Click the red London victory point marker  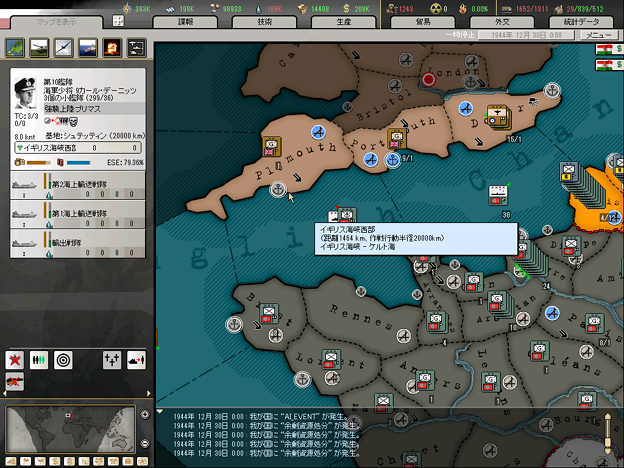point(429,80)
